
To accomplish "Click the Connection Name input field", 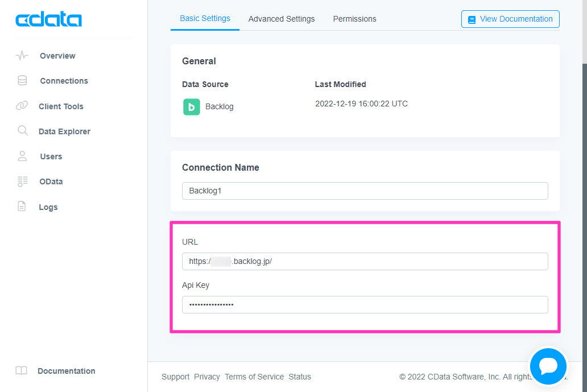I will point(365,191).
